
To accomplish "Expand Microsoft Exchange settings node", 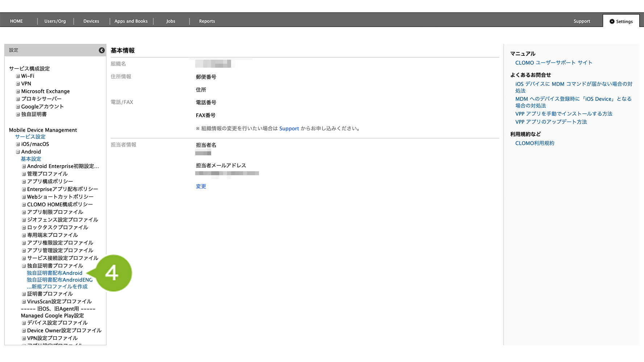I will pos(18,92).
